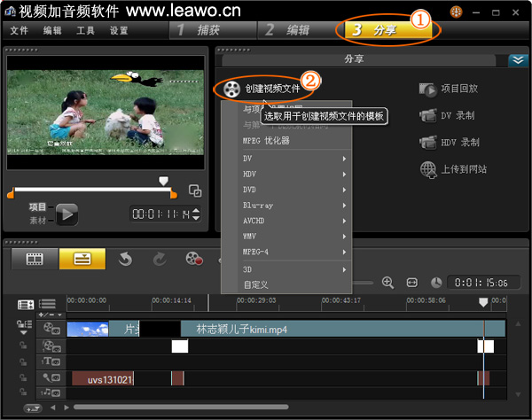Switch to storyboard view

(x=35, y=259)
